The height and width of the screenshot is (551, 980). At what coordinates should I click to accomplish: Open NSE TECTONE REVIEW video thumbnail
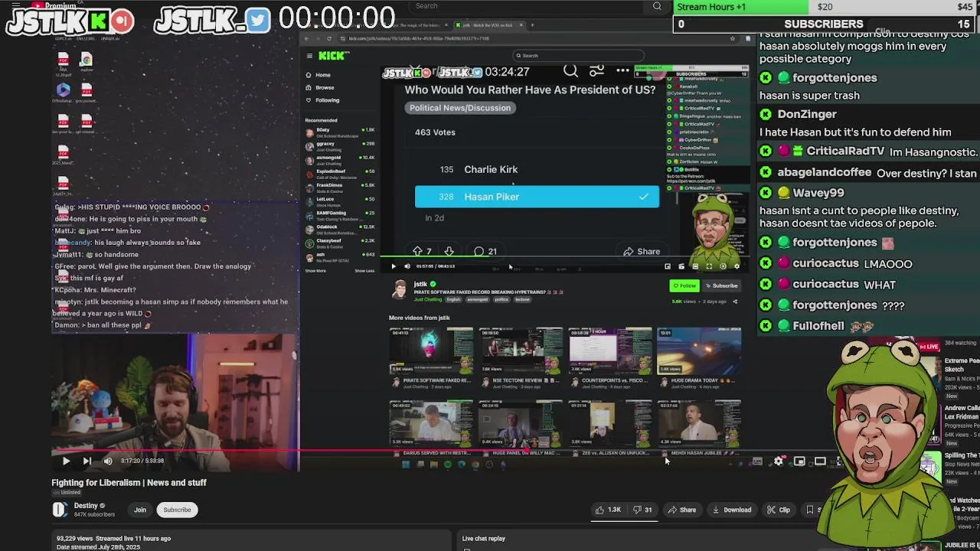[x=521, y=350]
